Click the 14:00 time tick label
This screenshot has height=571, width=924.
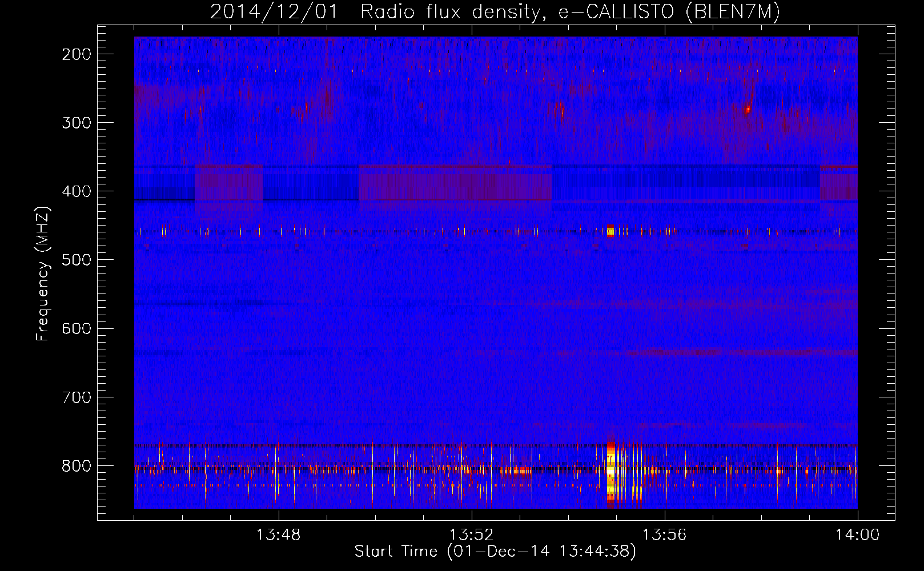click(858, 535)
